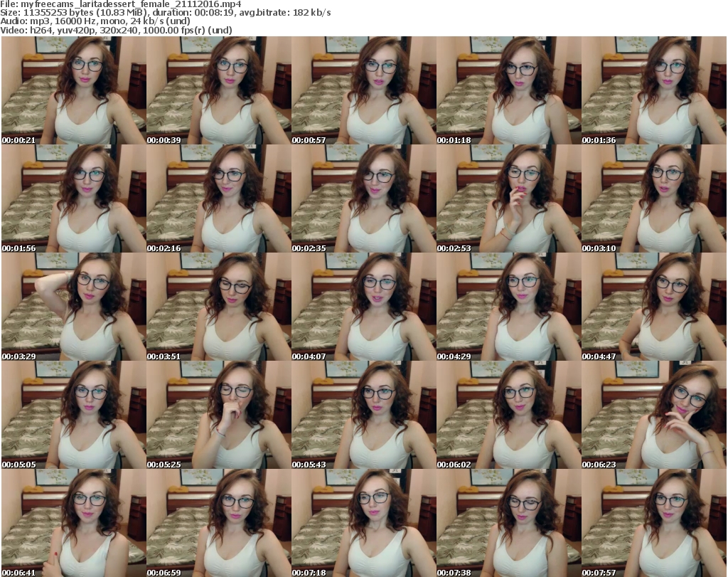
Task: Click the Video h264 info line
Action: tap(116, 30)
